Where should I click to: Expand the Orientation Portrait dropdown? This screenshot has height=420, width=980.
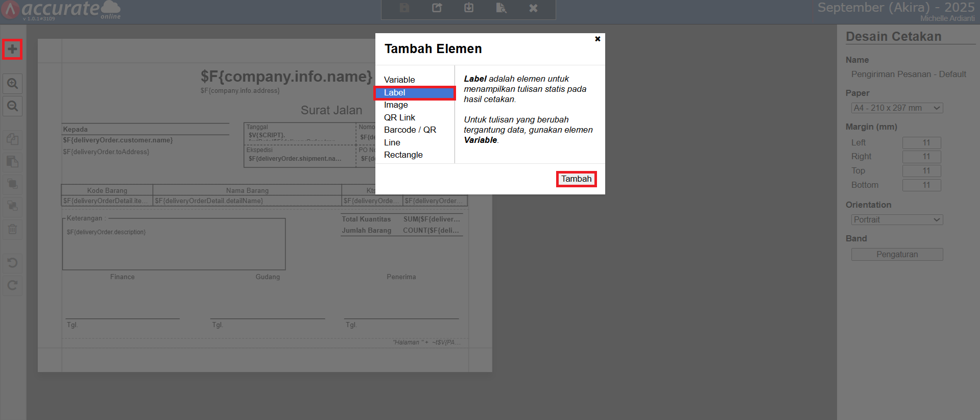(x=897, y=219)
